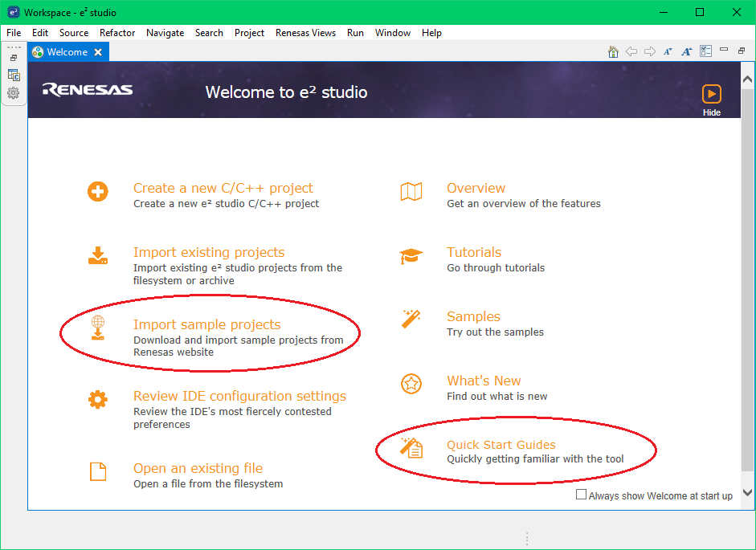Click the Hide label in banner

(x=712, y=112)
